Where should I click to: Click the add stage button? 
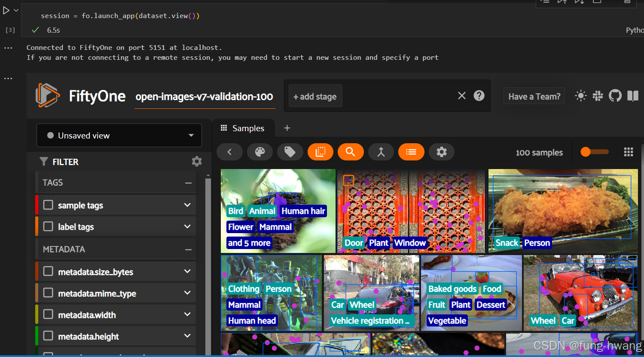pyautogui.click(x=315, y=97)
